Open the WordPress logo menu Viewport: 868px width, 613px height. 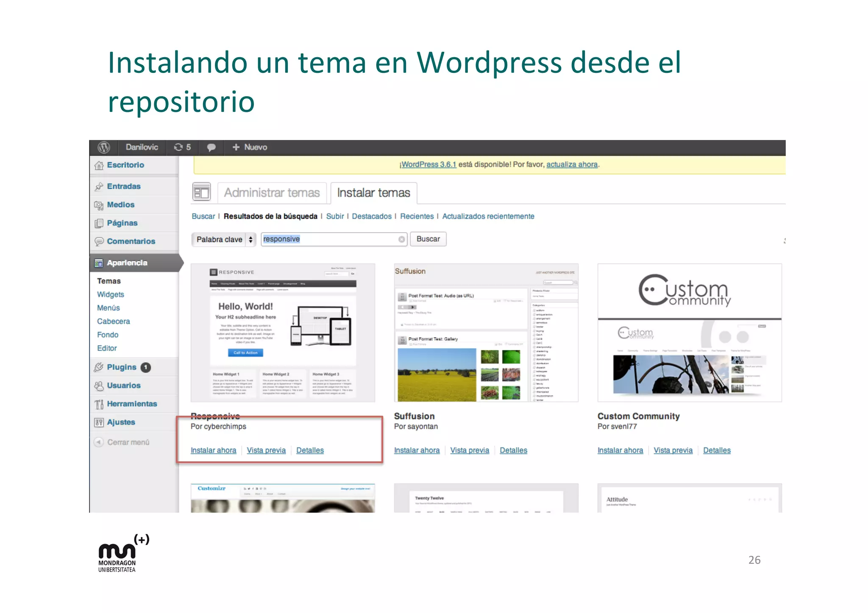104,147
